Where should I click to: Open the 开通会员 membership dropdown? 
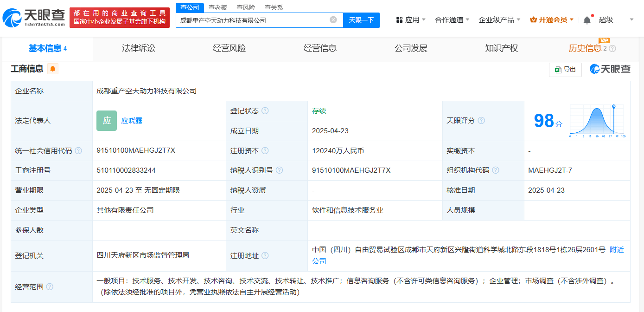coord(552,20)
